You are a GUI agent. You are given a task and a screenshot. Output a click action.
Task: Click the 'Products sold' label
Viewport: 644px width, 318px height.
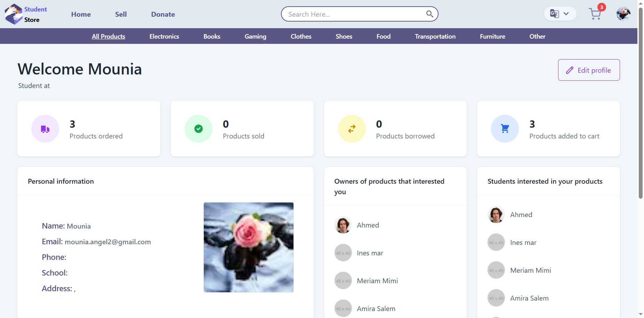click(243, 136)
